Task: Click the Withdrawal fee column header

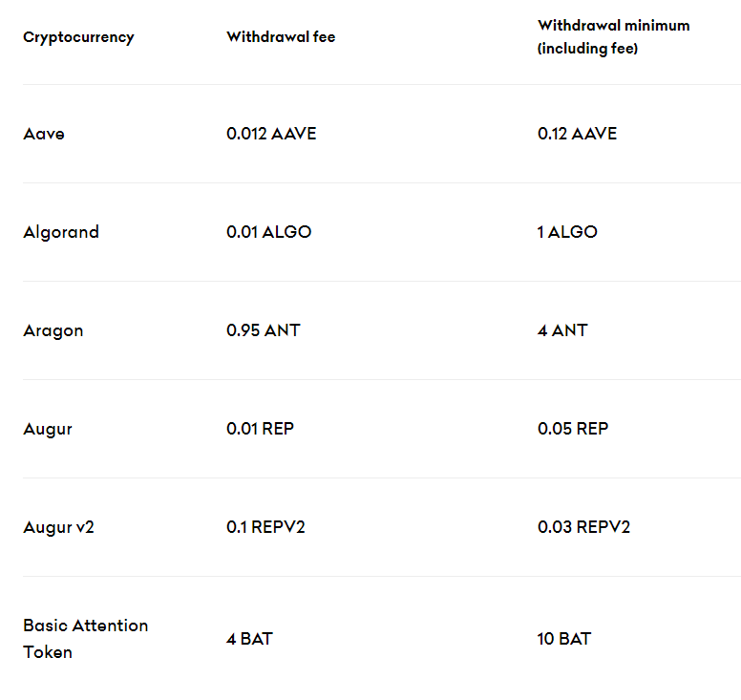Action: pos(281,37)
